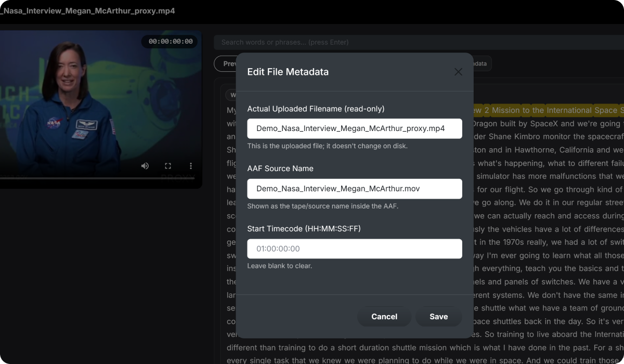Click the 'Actual Uploaded Filename (read-only)' label
624x364 pixels.
tap(316, 109)
